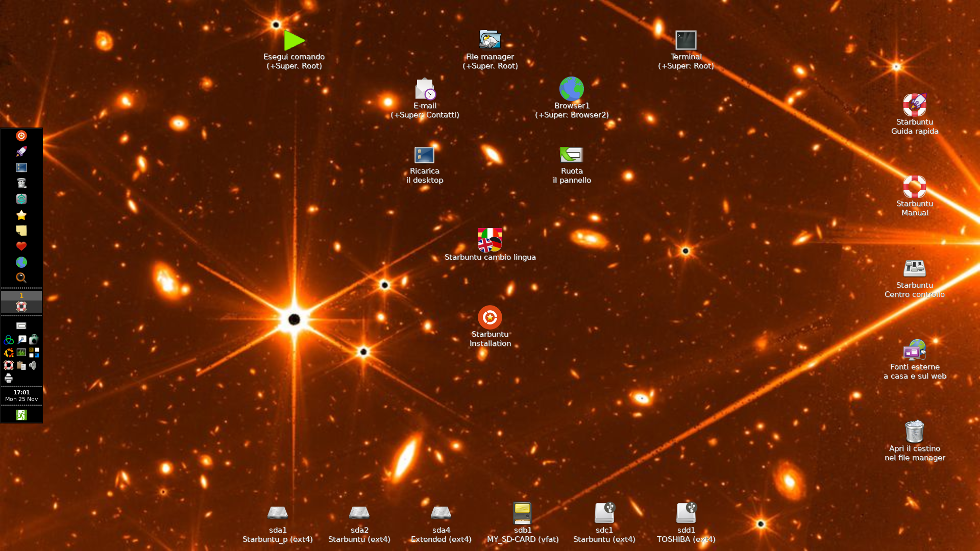Open the sdb1 MY_SD-CARD drive
The image size is (980, 551).
coord(522,513)
